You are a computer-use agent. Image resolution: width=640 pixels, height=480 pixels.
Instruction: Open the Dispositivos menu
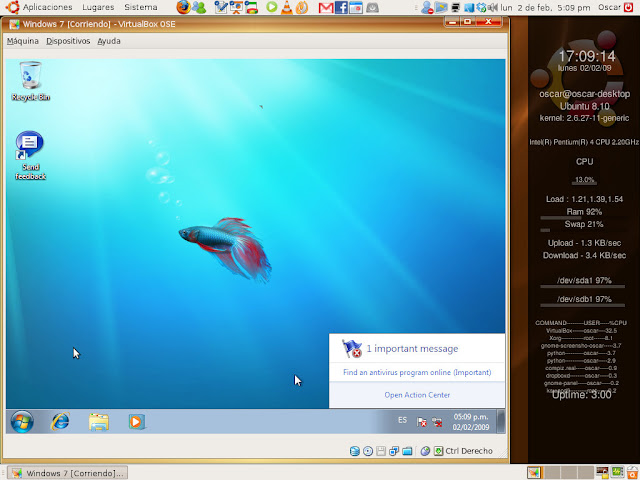[x=68, y=41]
